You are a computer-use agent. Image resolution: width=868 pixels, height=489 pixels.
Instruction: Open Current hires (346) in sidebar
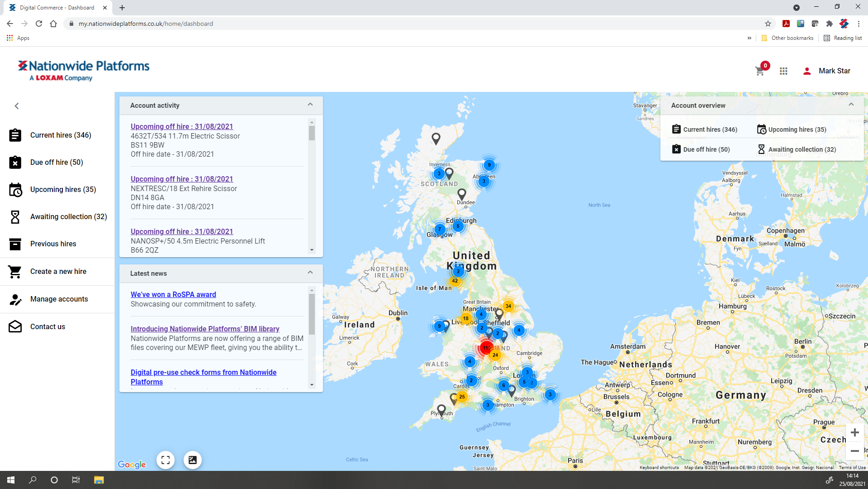click(x=61, y=135)
